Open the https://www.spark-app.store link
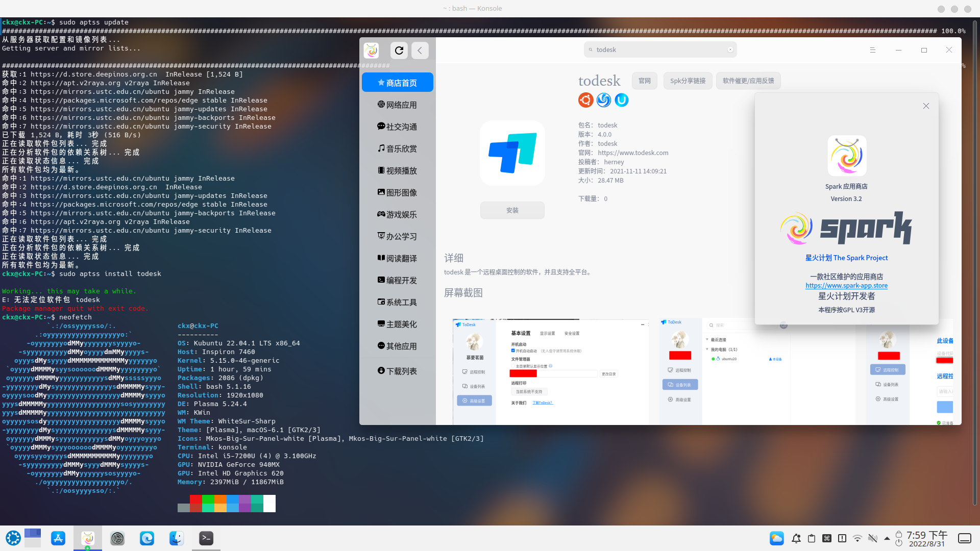 [x=846, y=285]
